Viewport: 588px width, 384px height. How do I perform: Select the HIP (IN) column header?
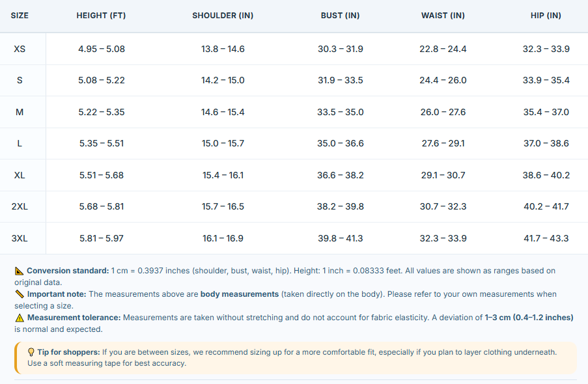coord(546,16)
